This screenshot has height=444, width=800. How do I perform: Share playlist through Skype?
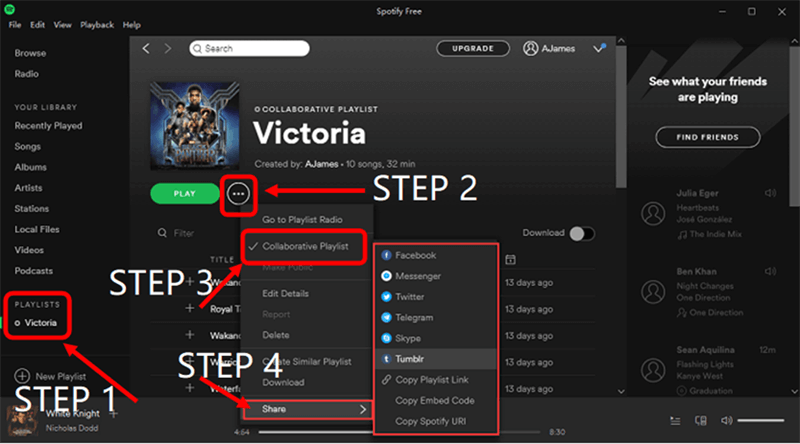pyautogui.click(x=386, y=338)
